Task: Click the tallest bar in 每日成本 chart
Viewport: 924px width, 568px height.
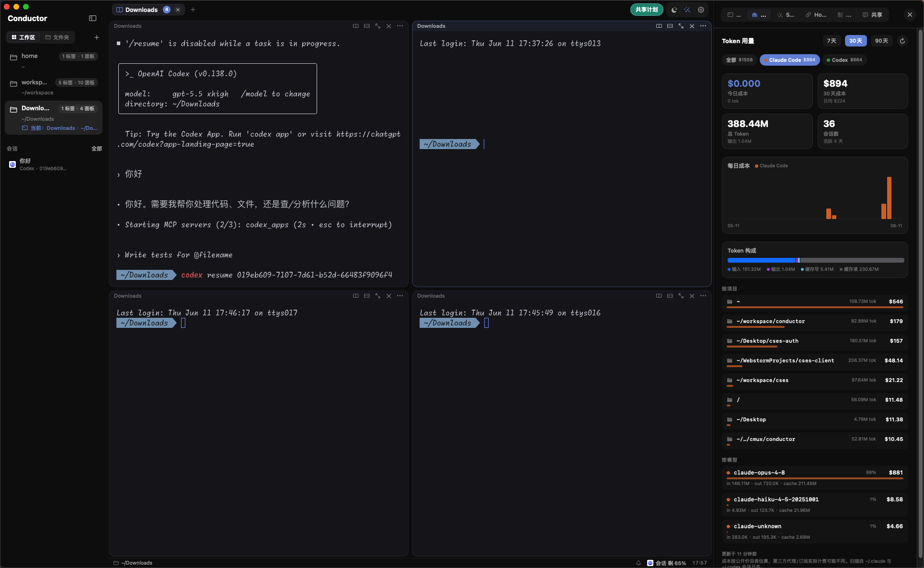Action: point(889,198)
